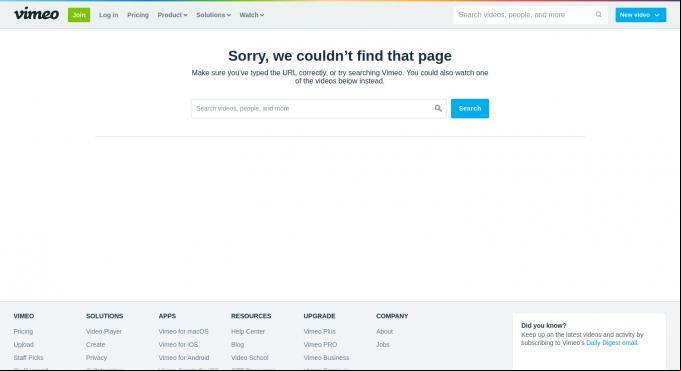Screen dimensions: 681x371
Task: Open the Daily Digest email link
Action: pyautogui.click(x=612, y=343)
